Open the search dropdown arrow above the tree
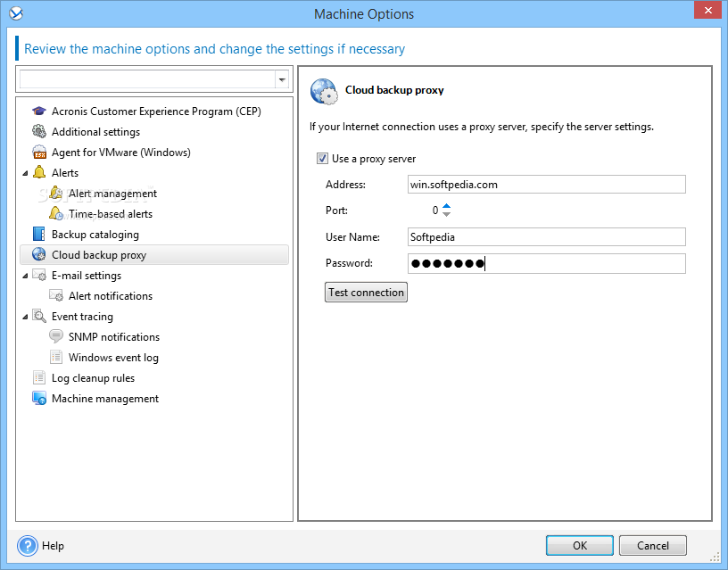 (x=282, y=80)
